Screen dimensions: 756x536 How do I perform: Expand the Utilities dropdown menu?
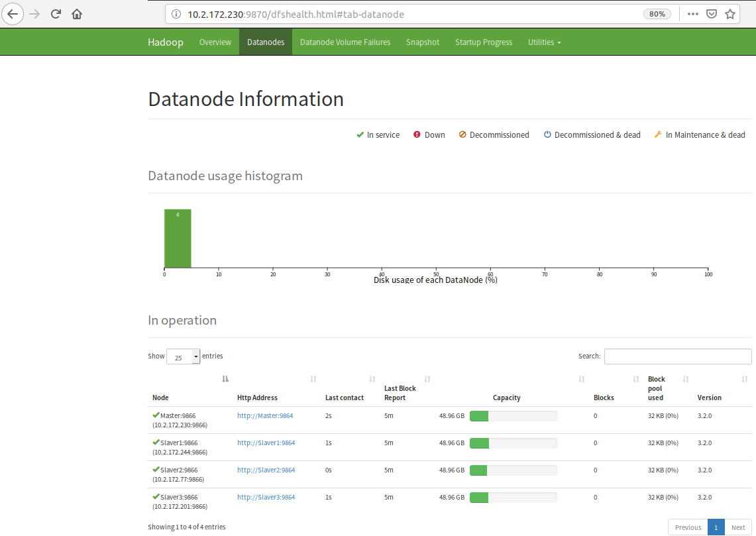click(544, 42)
